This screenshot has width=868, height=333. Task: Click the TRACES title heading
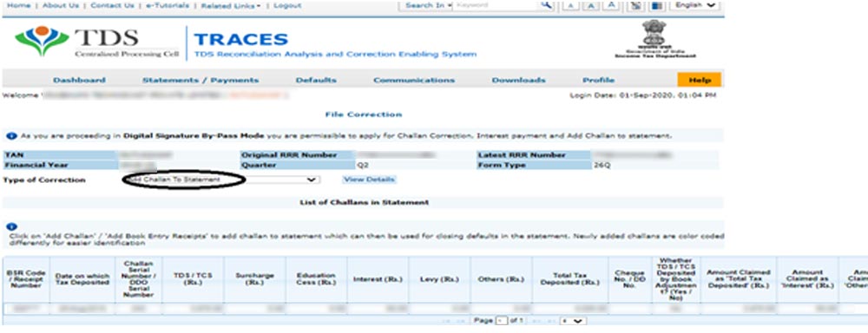point(240,39)
